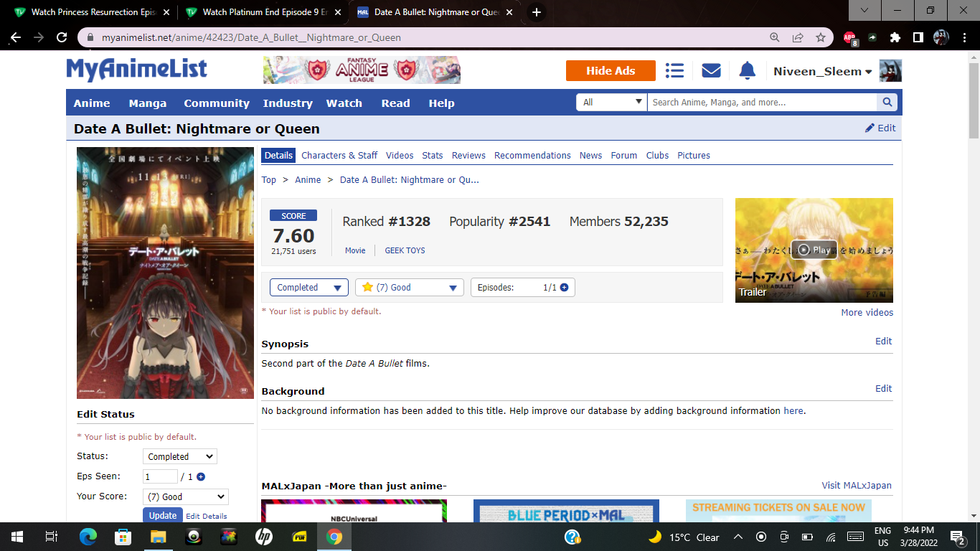Open the Community navigation menu
The image size is (980, 551).
click(217, 103)
